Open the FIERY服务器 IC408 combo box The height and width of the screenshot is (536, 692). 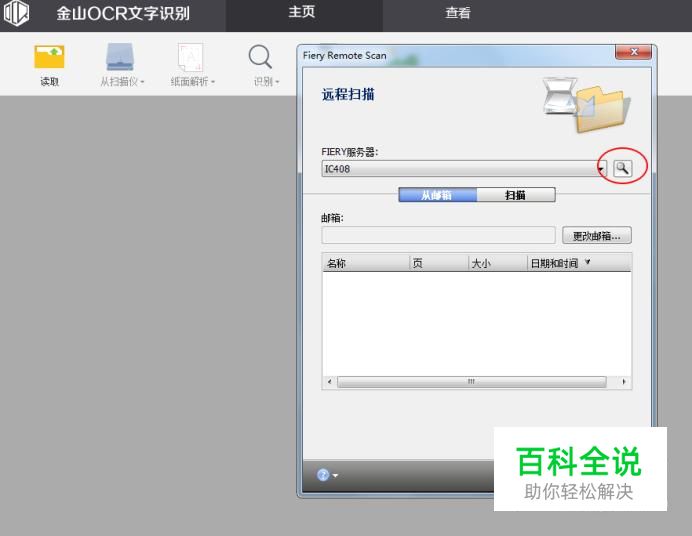464,169
